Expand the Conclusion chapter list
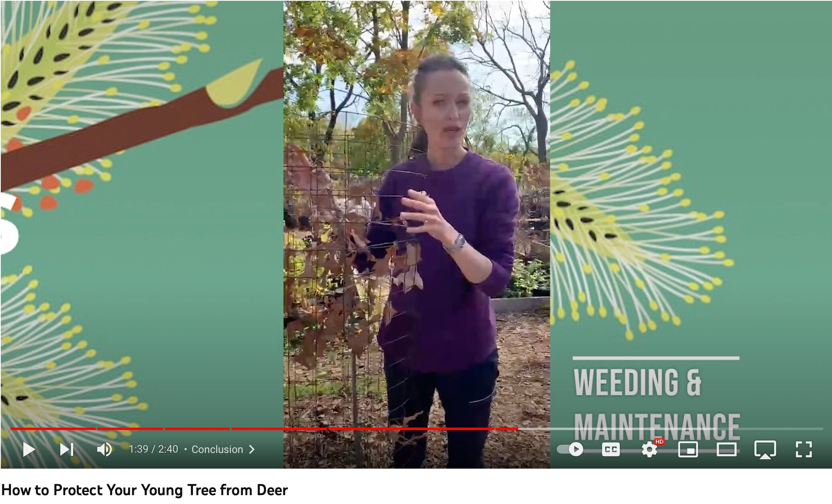This screenshot has height=504, width=832. (217, 449)
